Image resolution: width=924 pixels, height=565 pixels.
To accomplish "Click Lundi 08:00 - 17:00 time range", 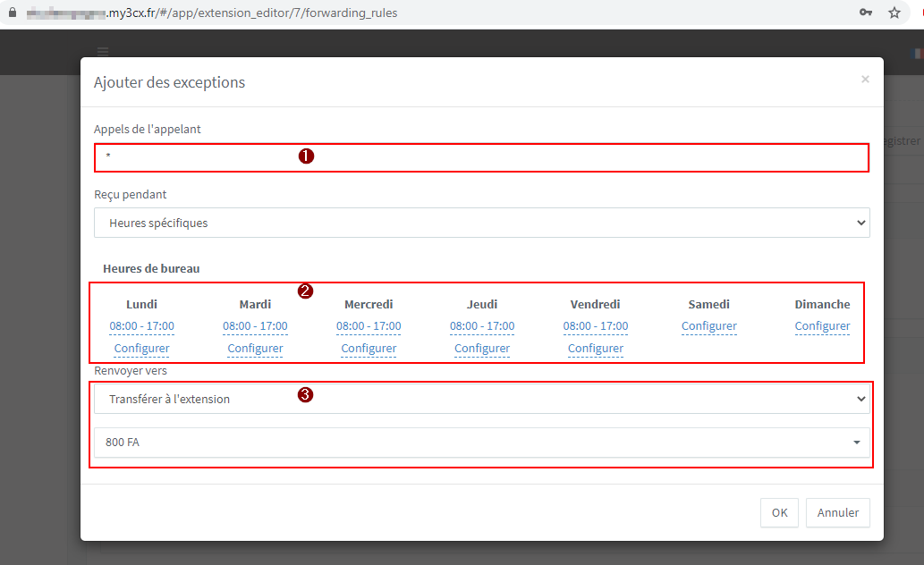I will coord(141,326).
